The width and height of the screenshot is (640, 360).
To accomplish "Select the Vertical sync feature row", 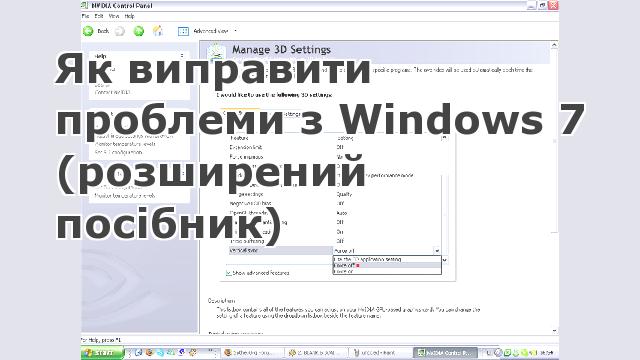I will point(281,251).
